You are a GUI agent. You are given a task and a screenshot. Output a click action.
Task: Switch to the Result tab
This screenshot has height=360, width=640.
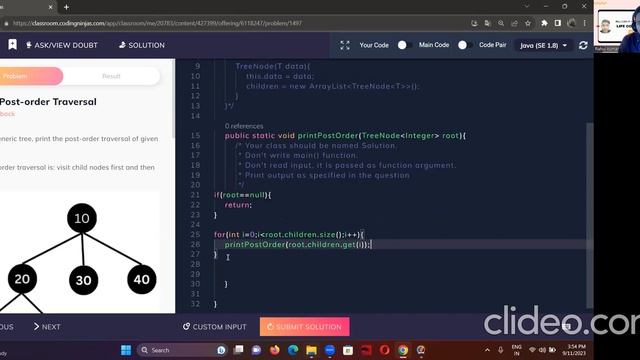pos(111,76)
